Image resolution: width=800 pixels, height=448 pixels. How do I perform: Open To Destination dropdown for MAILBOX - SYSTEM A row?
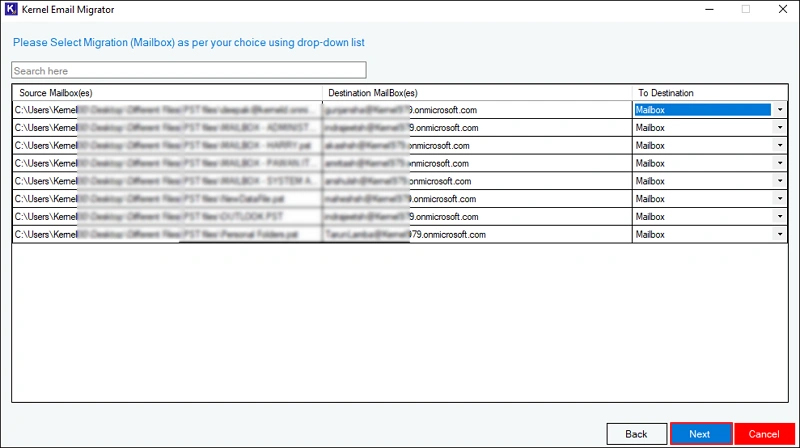tap(780, 181)
